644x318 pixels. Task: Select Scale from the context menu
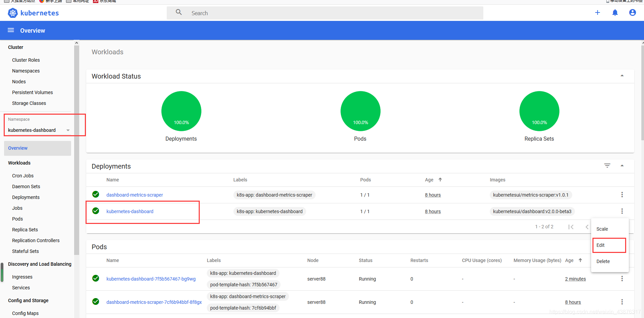click(x=610, y=229)
